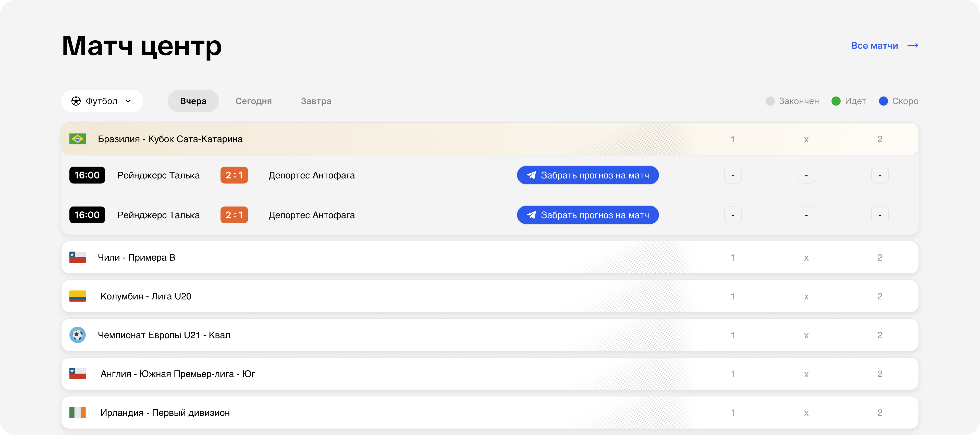Click the flag beside Англия - Южная Премьер-лига

click(77, 374)
